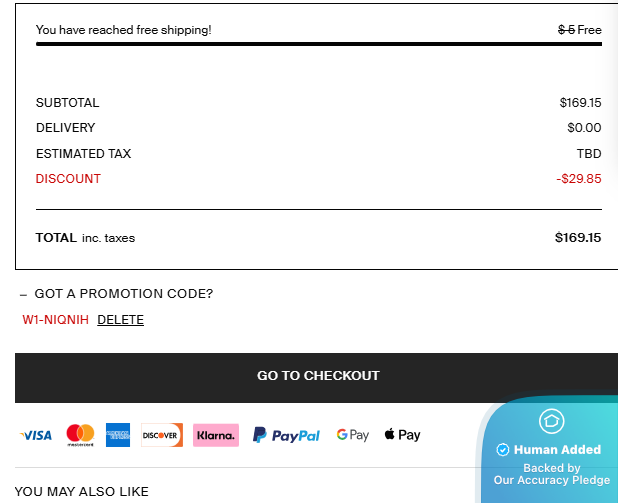
Task: Select the PayPal payment logo
Action: [x=286, y=435]
